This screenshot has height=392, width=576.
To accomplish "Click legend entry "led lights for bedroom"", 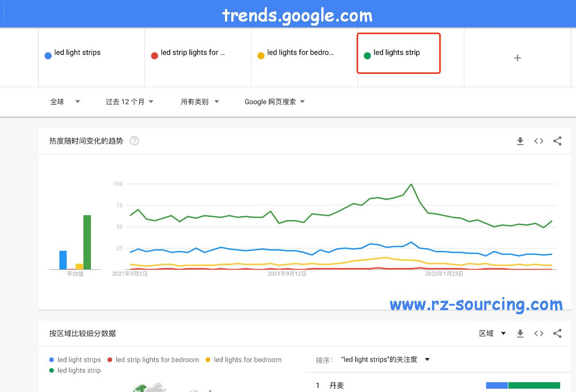I will pos(243,360).
